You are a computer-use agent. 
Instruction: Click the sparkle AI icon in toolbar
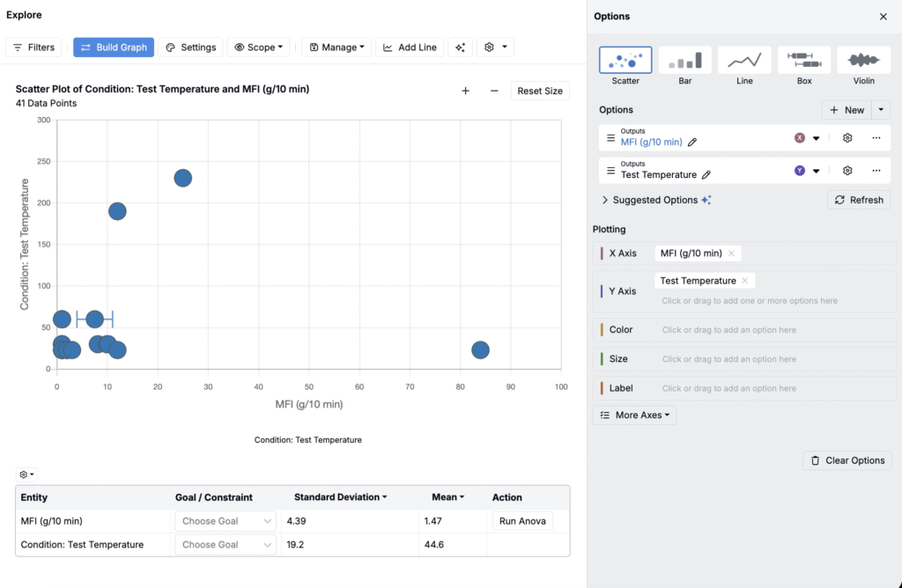(460, 48)
